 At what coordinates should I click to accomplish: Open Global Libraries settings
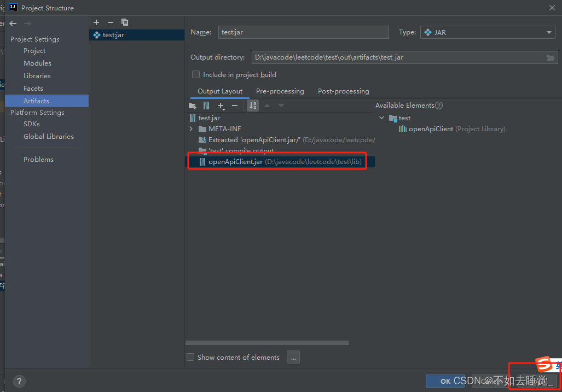(x=48, y=136)
